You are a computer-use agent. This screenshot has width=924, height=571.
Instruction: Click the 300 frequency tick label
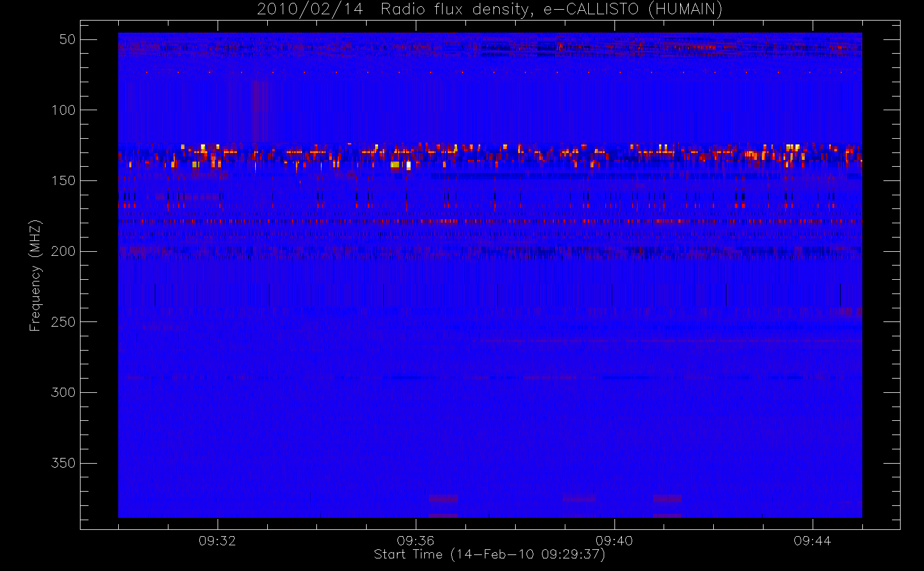63,392
